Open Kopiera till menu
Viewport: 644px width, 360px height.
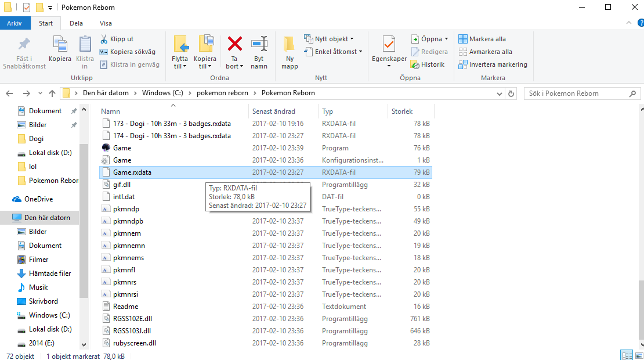point(205,52)
